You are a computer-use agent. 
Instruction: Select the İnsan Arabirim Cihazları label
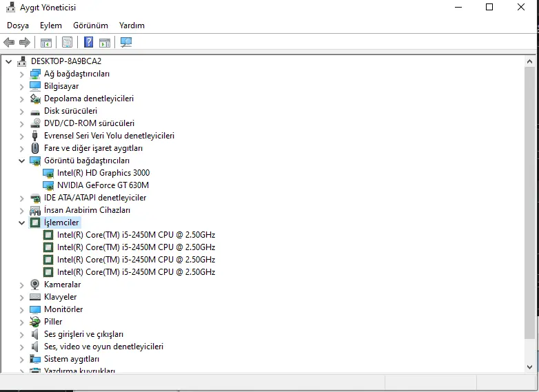pyautogui.click(x=88, y=210)
